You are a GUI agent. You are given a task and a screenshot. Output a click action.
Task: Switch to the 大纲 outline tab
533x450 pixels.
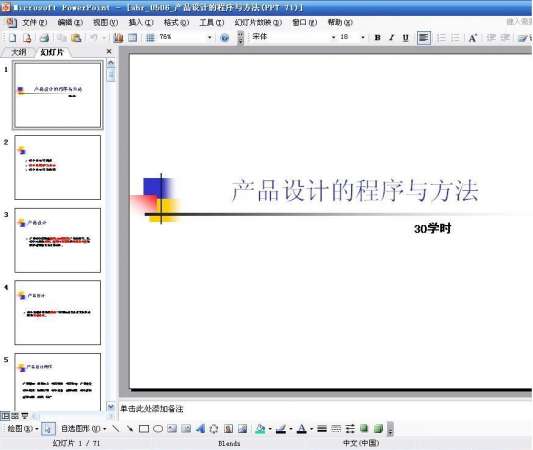point(18,52)
